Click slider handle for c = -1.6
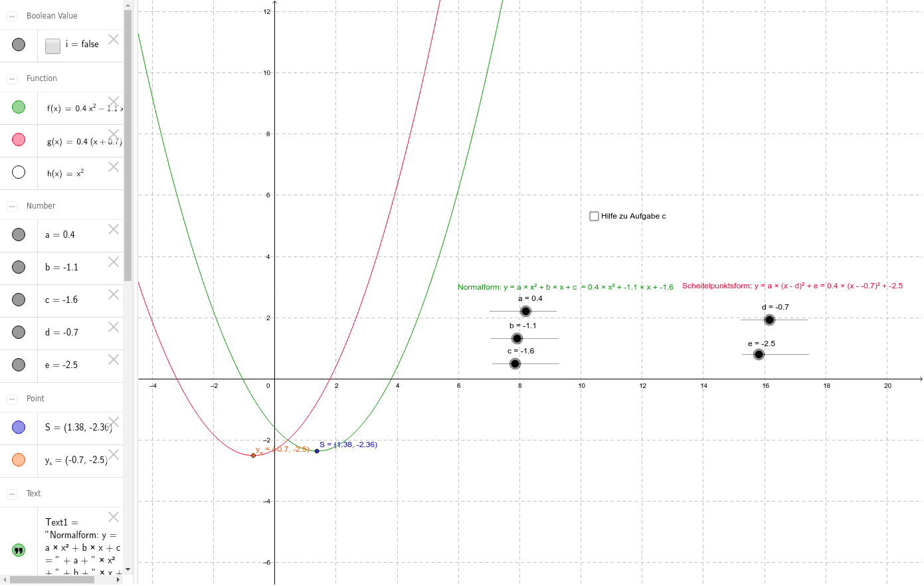 coord(515,363)
